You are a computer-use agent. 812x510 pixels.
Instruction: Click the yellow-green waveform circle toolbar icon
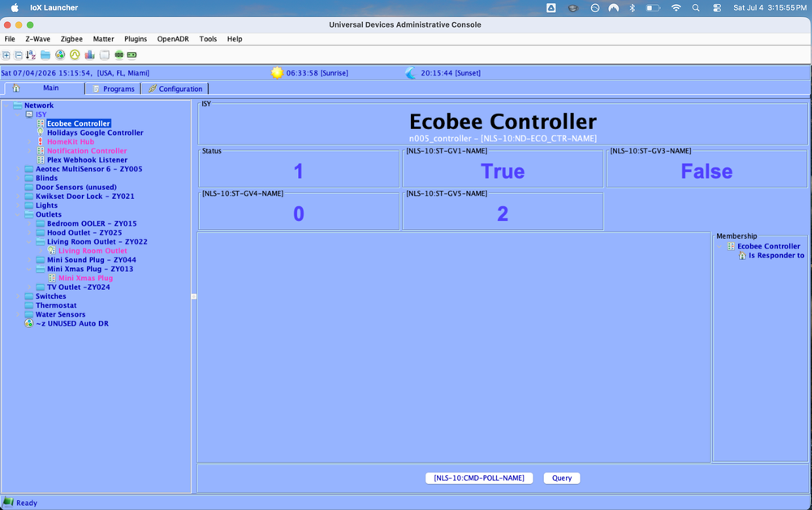[x=75, y=55]
